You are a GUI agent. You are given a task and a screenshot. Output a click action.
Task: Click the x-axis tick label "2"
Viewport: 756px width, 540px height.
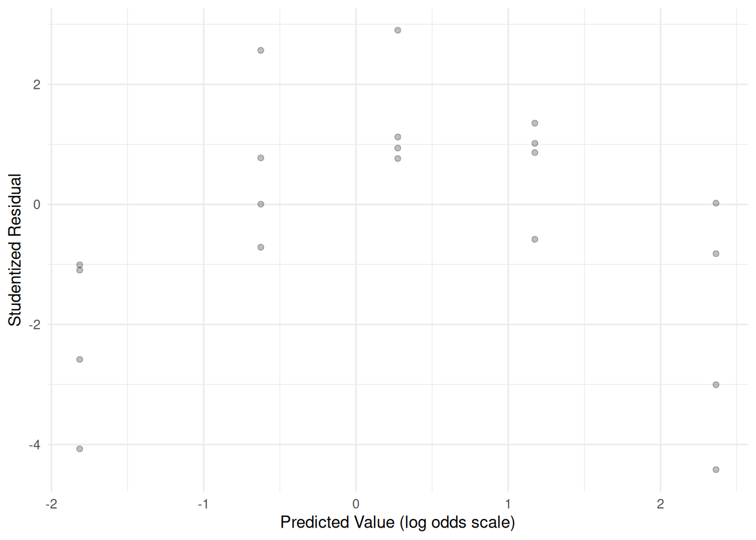[660, 504]
